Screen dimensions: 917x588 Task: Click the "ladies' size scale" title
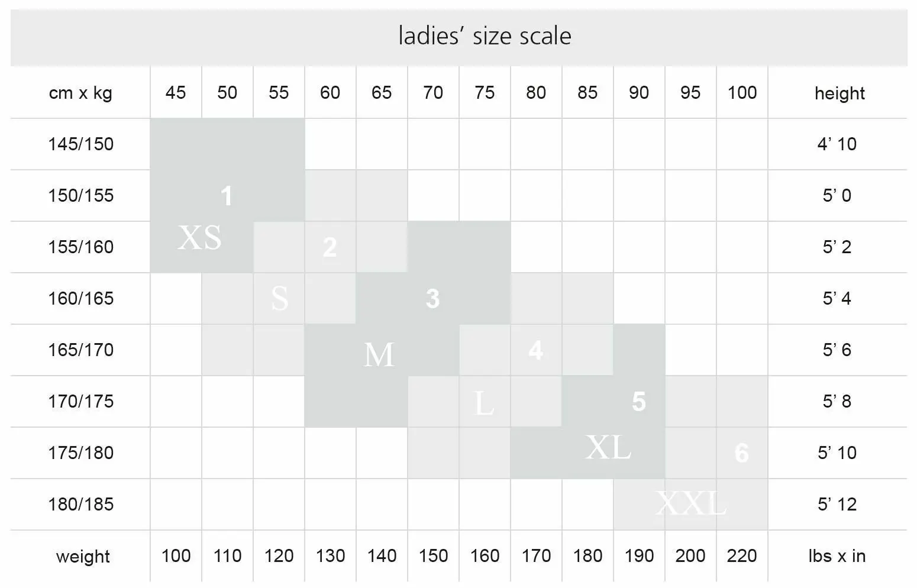[x=485, y=36]
